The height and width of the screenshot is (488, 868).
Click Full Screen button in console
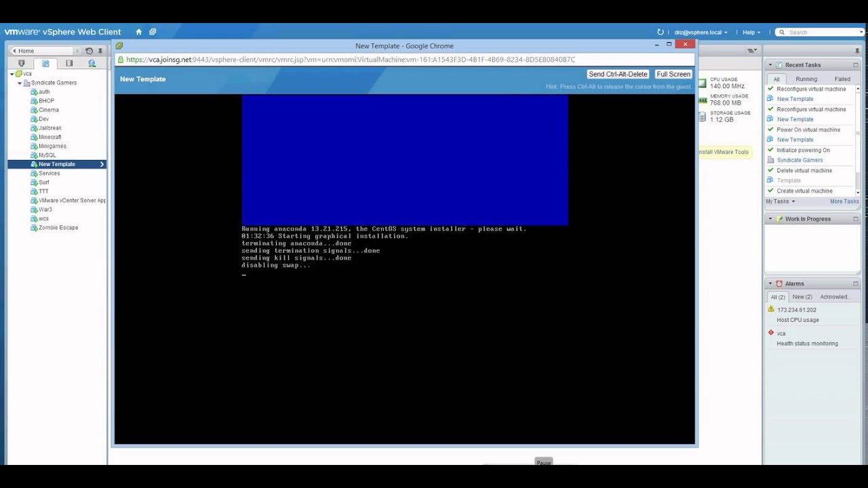(673, 74)
